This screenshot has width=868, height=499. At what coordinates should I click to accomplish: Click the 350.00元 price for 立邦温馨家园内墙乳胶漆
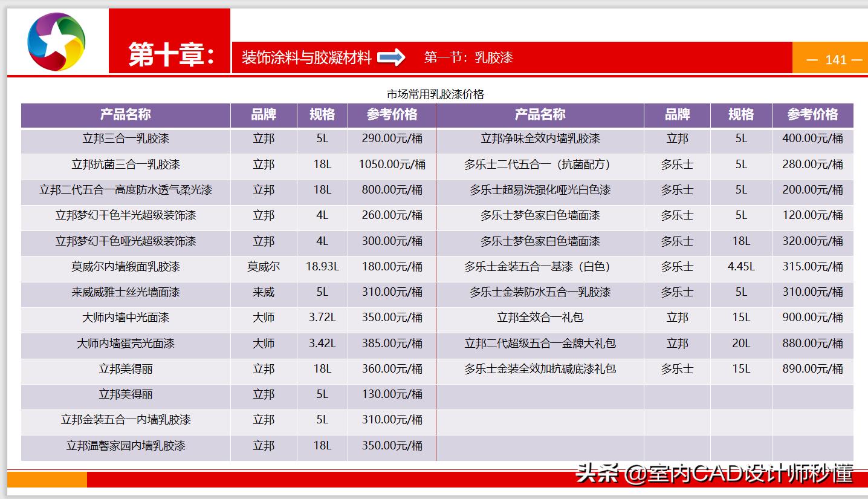392,445
